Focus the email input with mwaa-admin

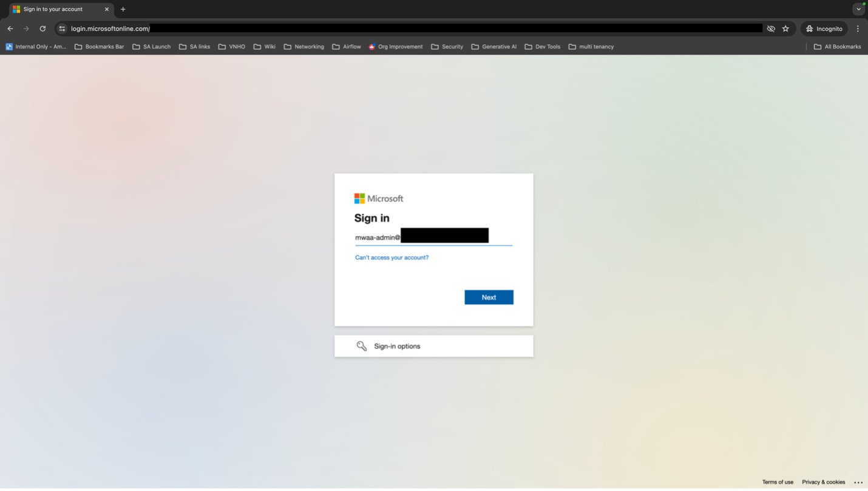pos(433,237)
